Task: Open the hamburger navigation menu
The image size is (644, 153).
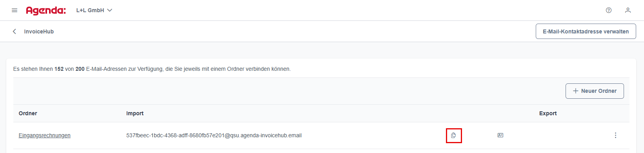Action: [15, 10]
